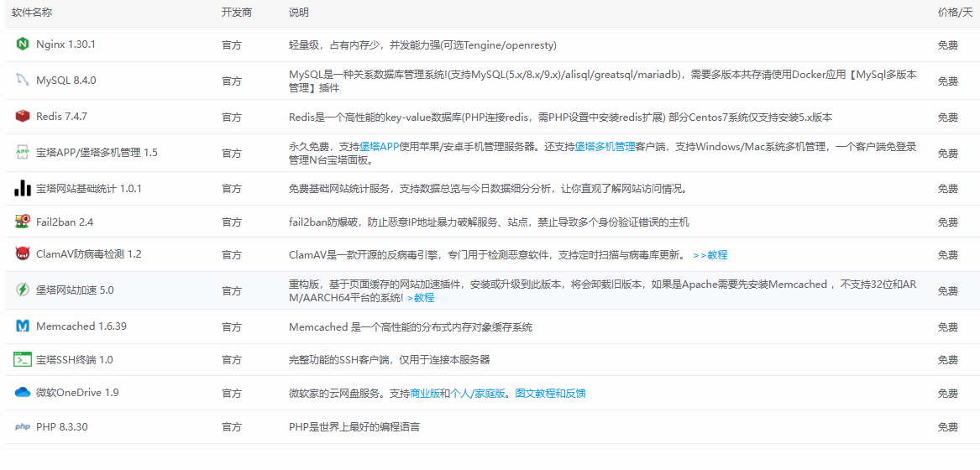Click the 宝塔SSH终端 description text
The height and width of the screenshot is (470, 980).
[389, 360]
